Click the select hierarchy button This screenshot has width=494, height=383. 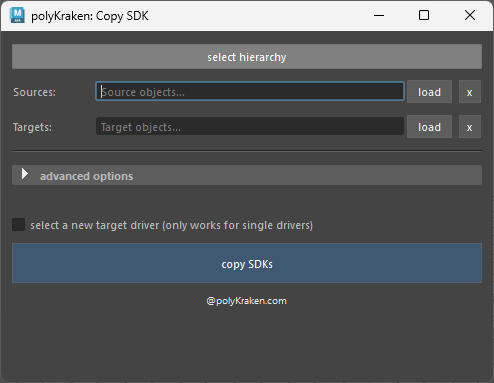click(247, 57)
